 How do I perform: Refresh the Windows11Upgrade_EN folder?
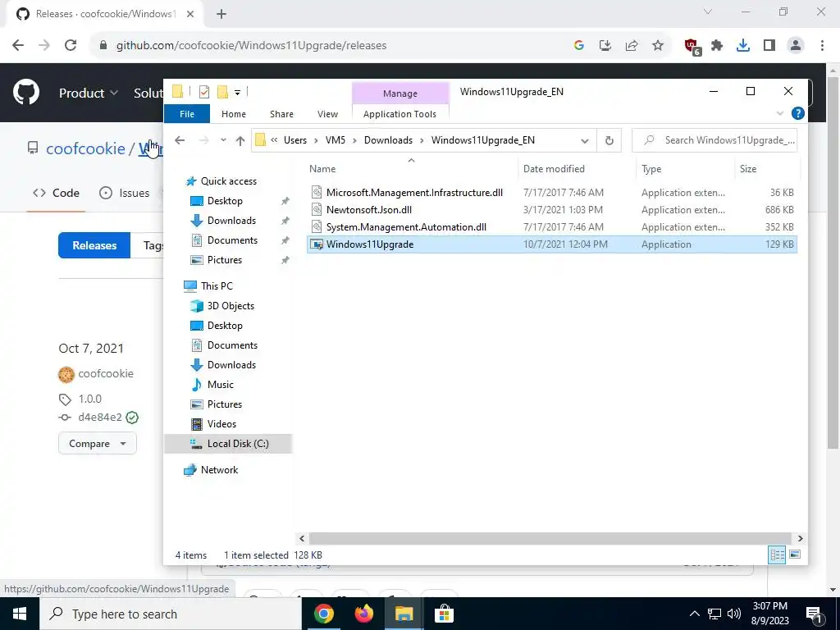pos(609,140)
